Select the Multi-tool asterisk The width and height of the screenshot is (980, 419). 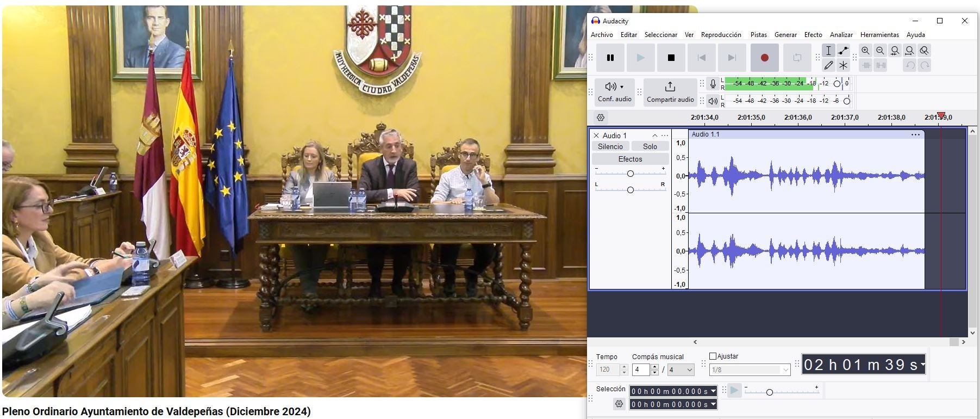pyautogui.click(x=843, y=65)
